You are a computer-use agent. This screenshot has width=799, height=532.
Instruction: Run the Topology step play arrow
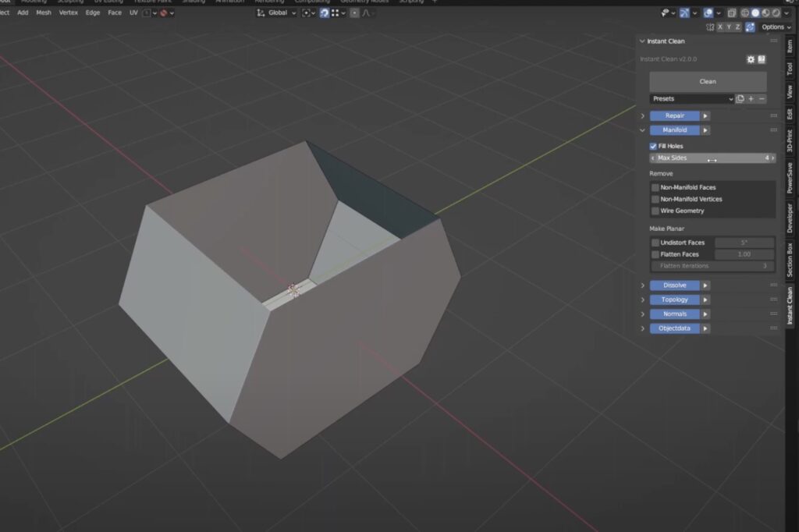coord(705,300)
